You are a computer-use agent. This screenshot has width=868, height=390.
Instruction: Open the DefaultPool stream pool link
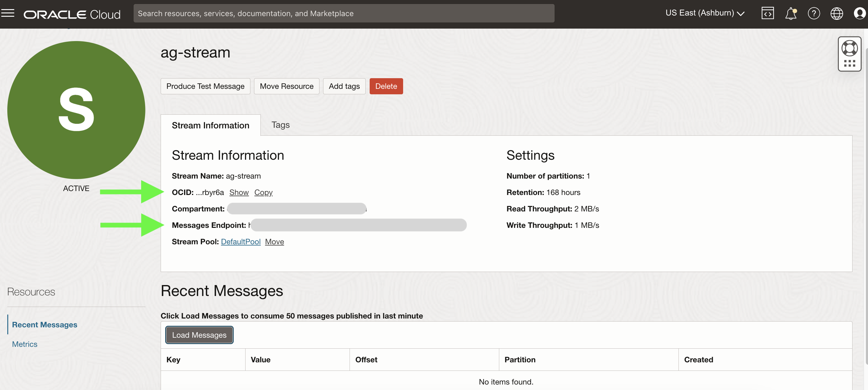[x=241, y=242]
